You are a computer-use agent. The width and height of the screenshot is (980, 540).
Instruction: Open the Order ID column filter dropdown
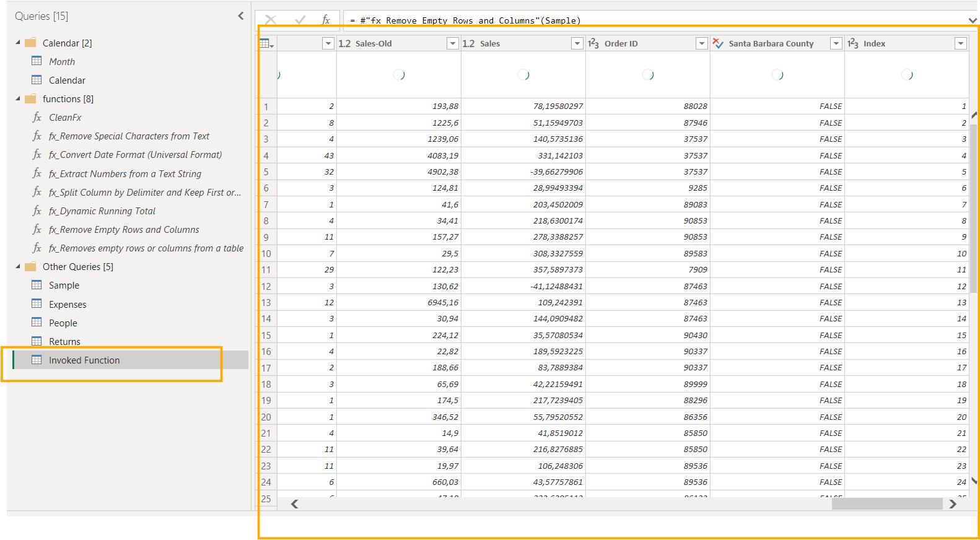[x=702, y=43]
